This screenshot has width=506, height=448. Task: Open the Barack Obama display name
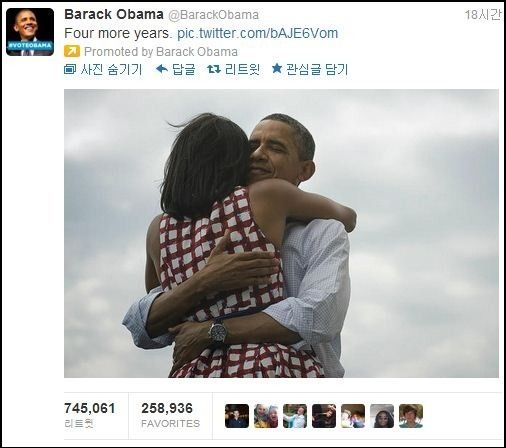(x=114, y=14)
